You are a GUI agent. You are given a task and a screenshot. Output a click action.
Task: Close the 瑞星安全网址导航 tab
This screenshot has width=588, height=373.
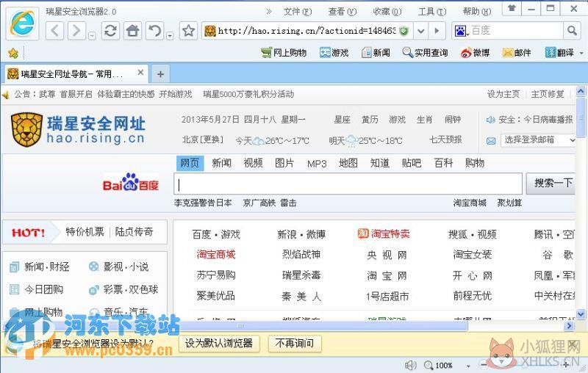140,72
